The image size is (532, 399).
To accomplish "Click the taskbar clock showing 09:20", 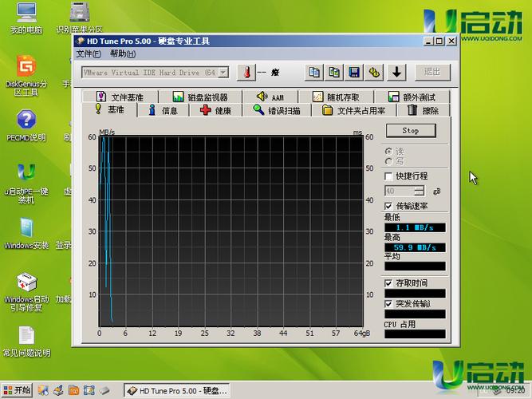I will [515, 391].
